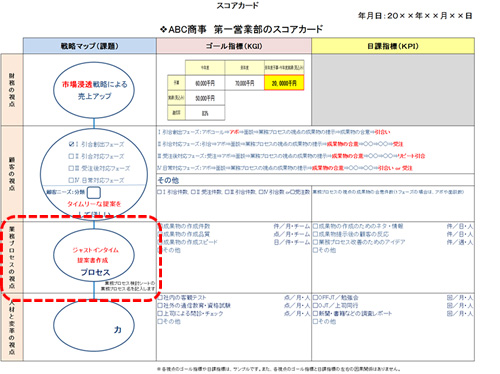Tick the 社内の客観テスト checkbox
Viewport: 500px width, 374px height.
(x=160, y=297)
